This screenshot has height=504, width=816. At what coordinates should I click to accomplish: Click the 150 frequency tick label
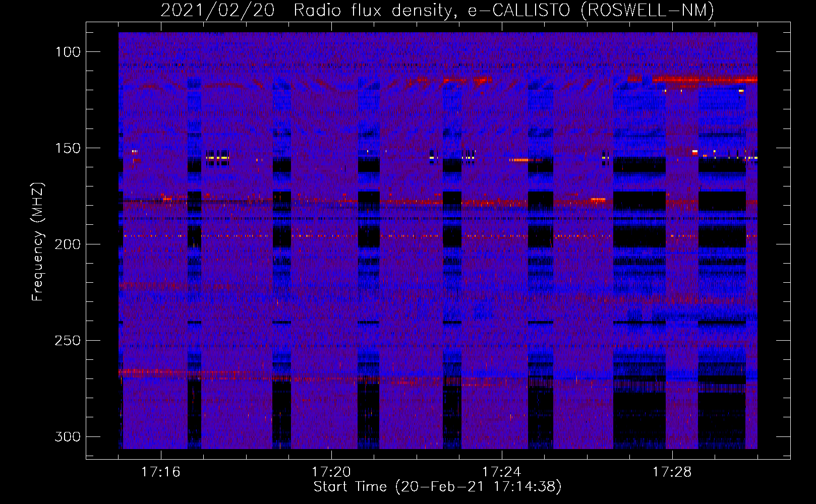[68, 148]
